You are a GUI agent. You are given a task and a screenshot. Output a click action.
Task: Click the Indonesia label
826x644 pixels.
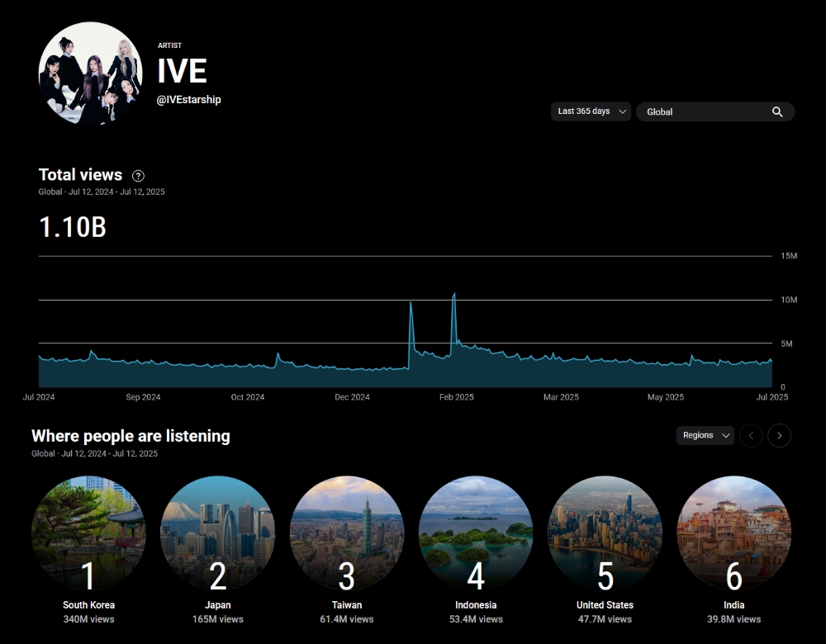(476, 605)
